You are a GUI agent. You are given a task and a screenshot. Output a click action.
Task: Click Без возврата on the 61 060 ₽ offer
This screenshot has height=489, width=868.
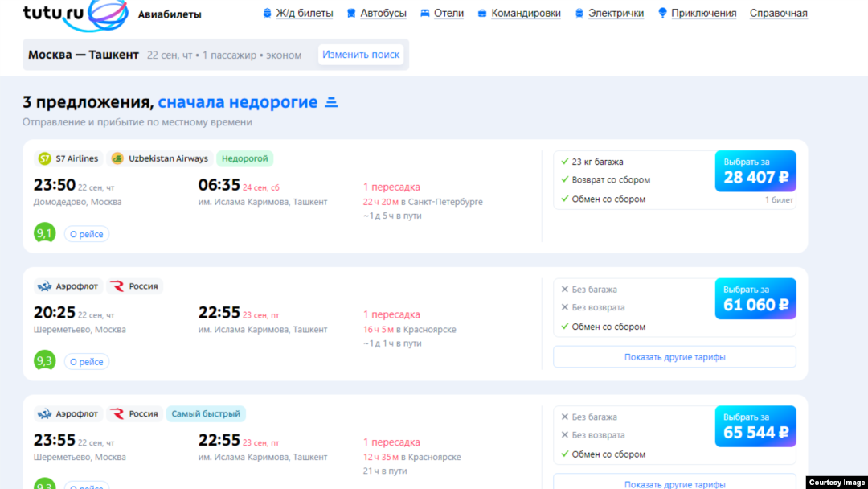pyautogui.click(x=598, y=307)
